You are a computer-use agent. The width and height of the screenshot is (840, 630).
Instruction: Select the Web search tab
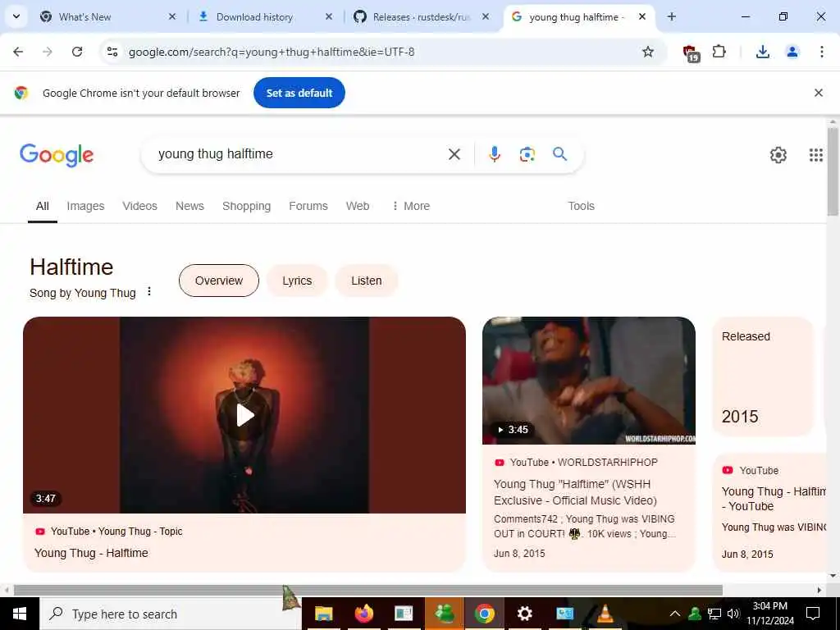coord(358,206)
